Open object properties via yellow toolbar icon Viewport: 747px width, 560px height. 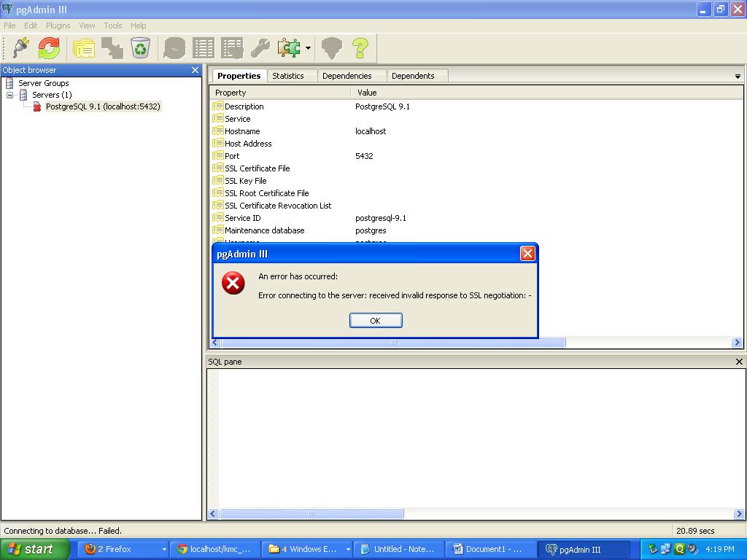84,48
